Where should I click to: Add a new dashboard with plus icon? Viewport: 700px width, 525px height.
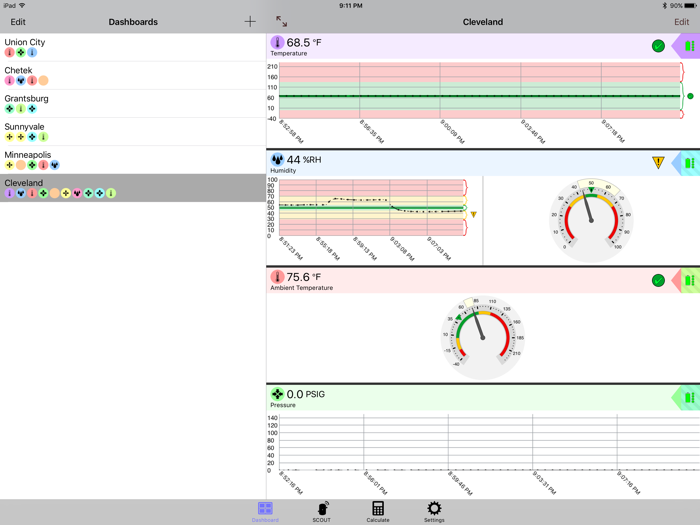250,21
